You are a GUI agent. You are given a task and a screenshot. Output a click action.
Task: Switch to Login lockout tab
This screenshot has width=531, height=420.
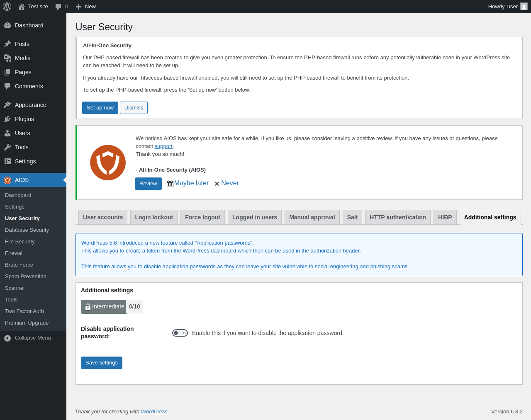pyautogui.click(x=154, y=217)
